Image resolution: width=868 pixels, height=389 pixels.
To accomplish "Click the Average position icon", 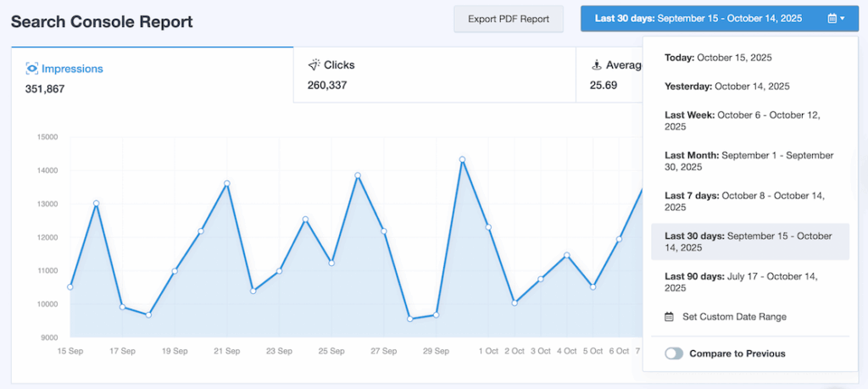I will coord(596,65).
